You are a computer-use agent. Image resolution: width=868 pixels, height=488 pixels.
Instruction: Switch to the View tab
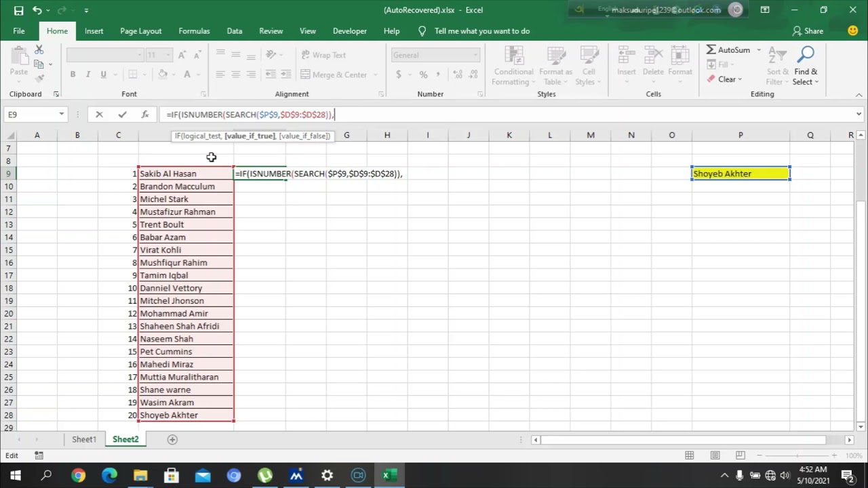click(x=308, y=31)
